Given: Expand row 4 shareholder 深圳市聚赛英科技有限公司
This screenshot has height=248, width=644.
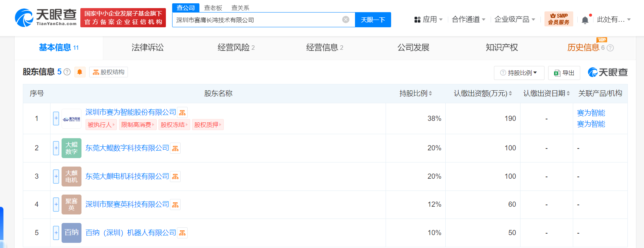Looking at the screenshot, I should pyautogui.click(x=56, y=205).
